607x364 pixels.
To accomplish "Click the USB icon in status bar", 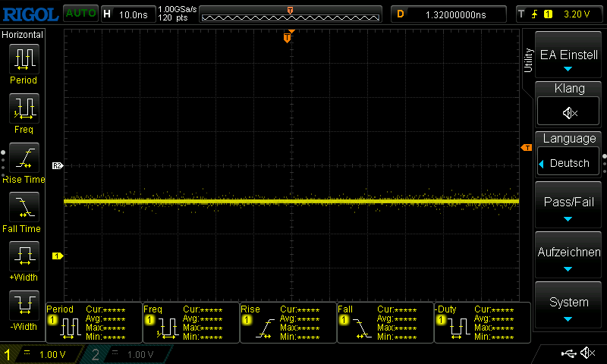I will 568,353.
